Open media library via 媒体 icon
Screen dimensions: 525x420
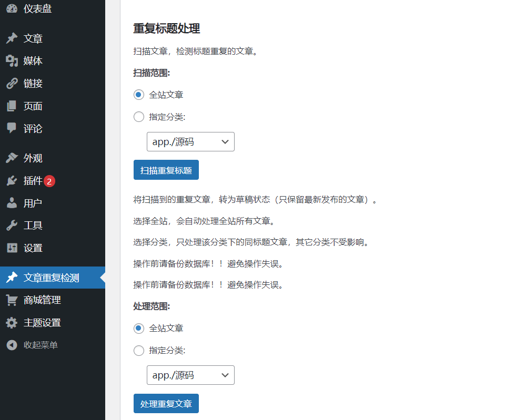tap(12, 61)
